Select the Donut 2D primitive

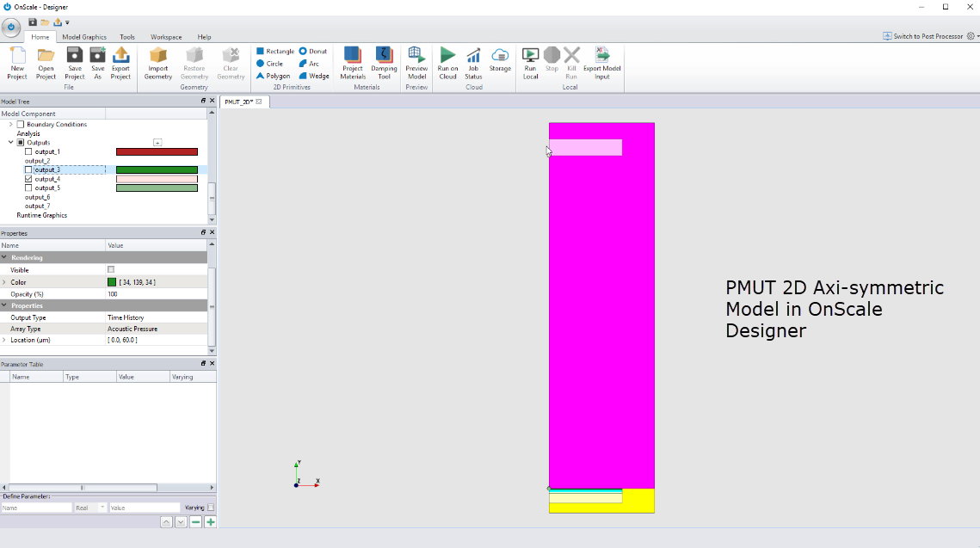313,52
